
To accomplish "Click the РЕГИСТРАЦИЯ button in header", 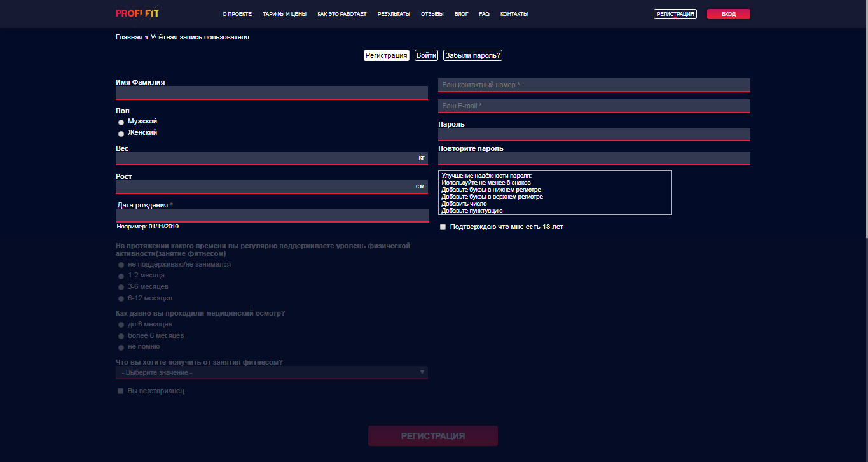I will click(x=675, y=14).
